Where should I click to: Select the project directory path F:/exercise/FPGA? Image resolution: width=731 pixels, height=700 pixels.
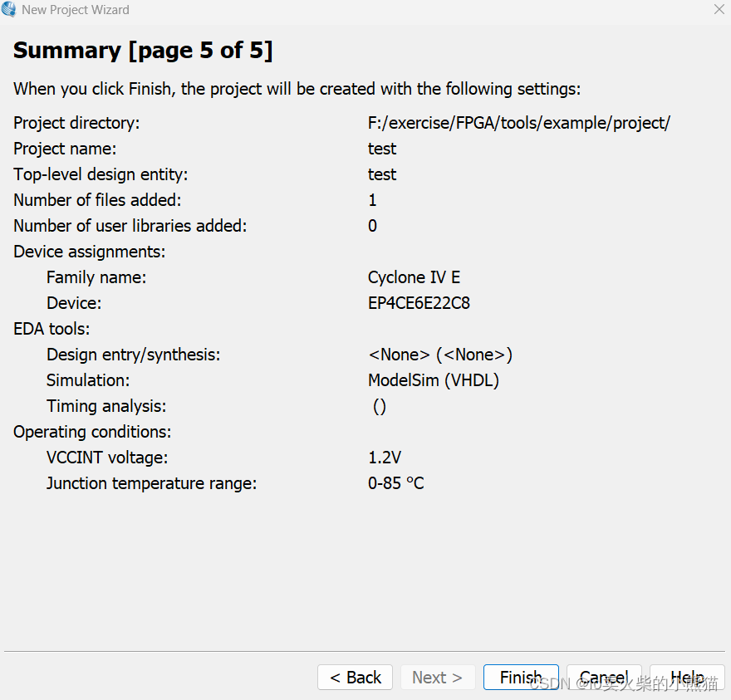pyautogui.click(x=518, y=123)
